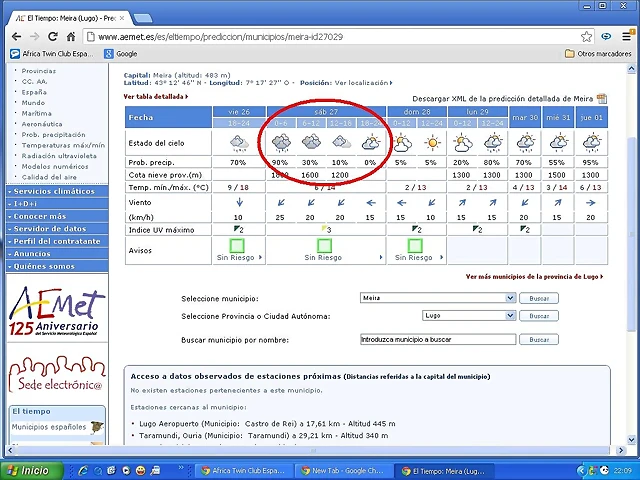Click the vie 26 wind direction arrow
This screenshot has width=640, height=480.
coord(240,202)
